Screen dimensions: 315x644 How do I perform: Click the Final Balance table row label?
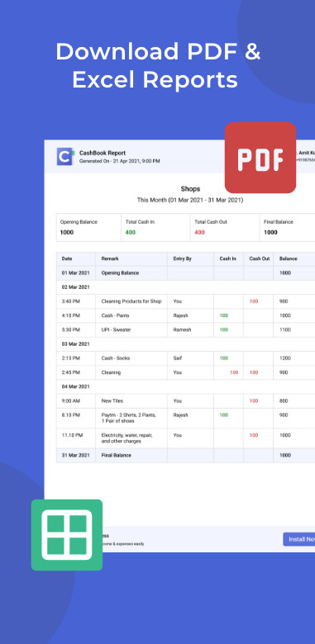click(x=117, y=455)
